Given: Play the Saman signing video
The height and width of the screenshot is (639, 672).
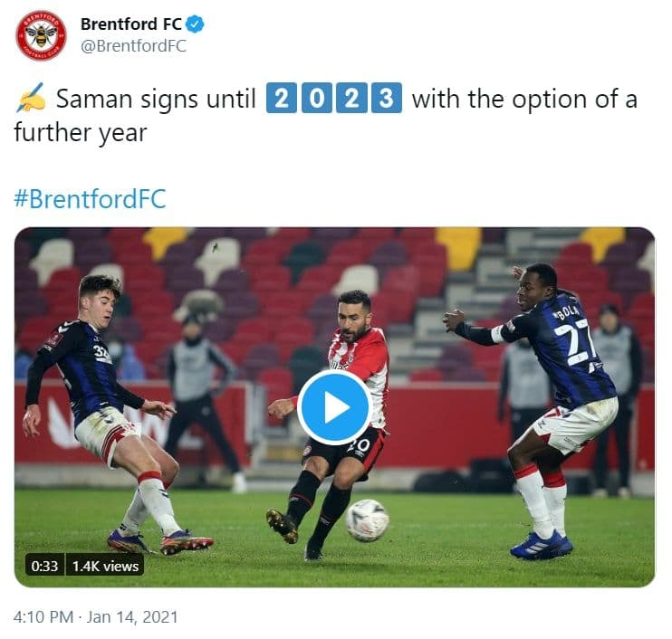Looking at the screenshot, I should (335, 407).
